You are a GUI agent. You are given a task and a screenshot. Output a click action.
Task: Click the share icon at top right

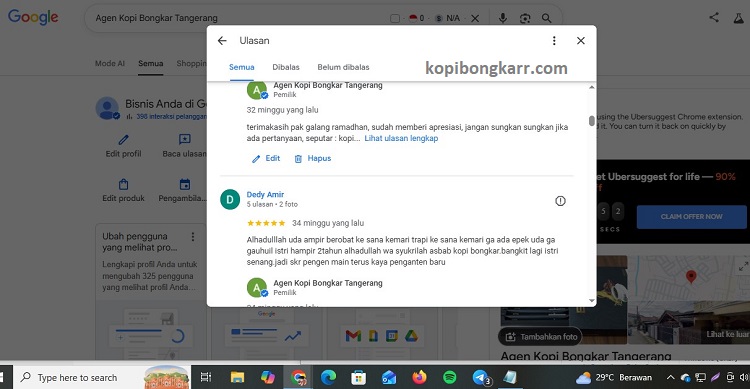(x=714, y=17)
